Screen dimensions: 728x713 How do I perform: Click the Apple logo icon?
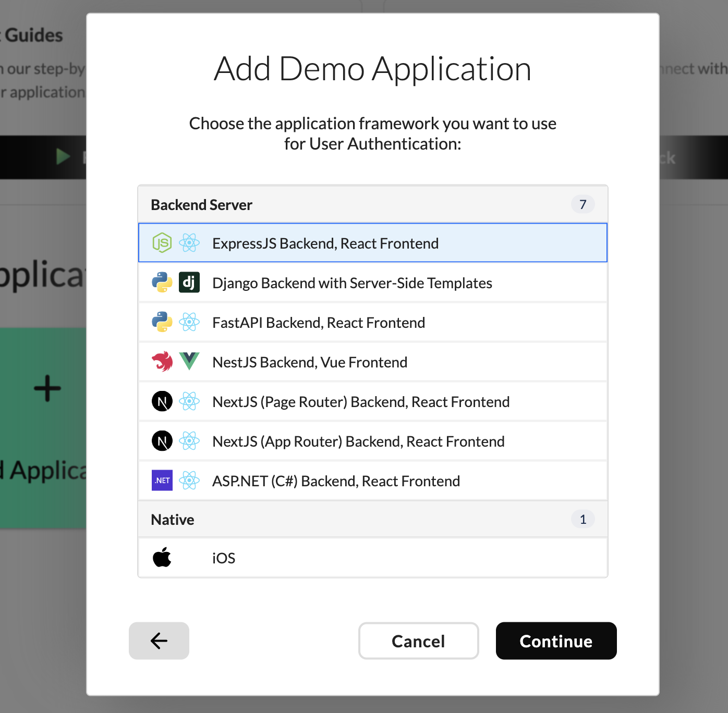click(x=162, y=558)
